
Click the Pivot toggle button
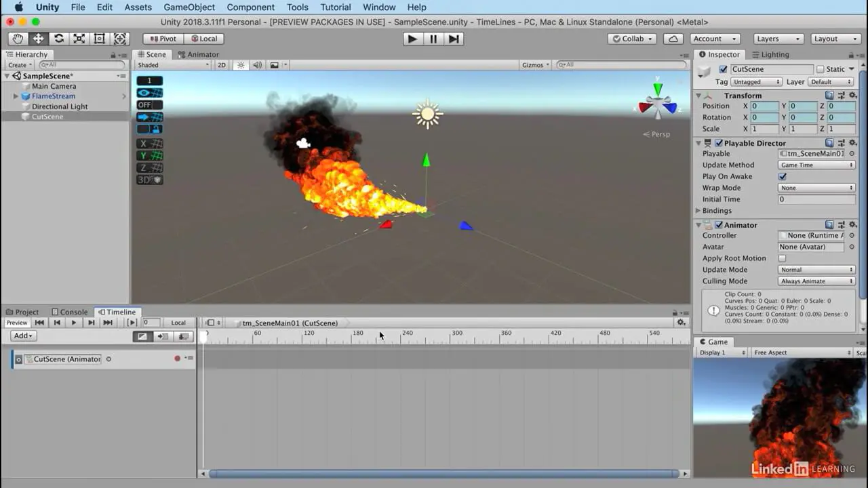click(163, 39)
